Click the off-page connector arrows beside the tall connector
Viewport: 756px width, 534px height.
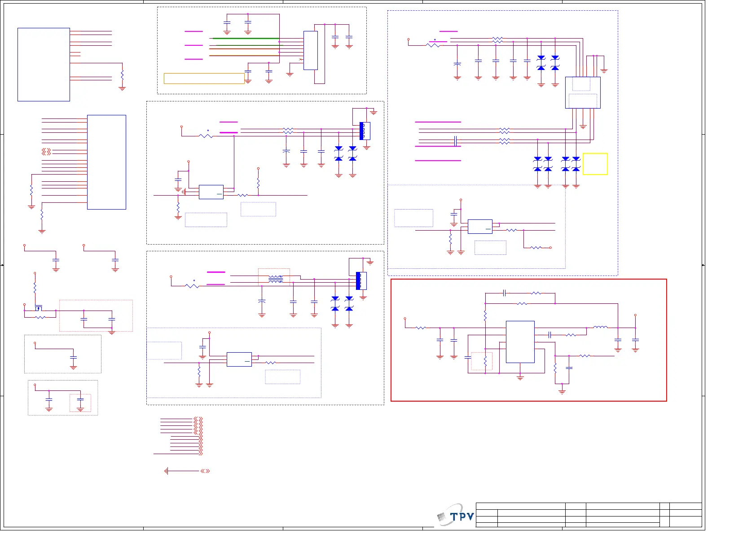coord(46,152)
